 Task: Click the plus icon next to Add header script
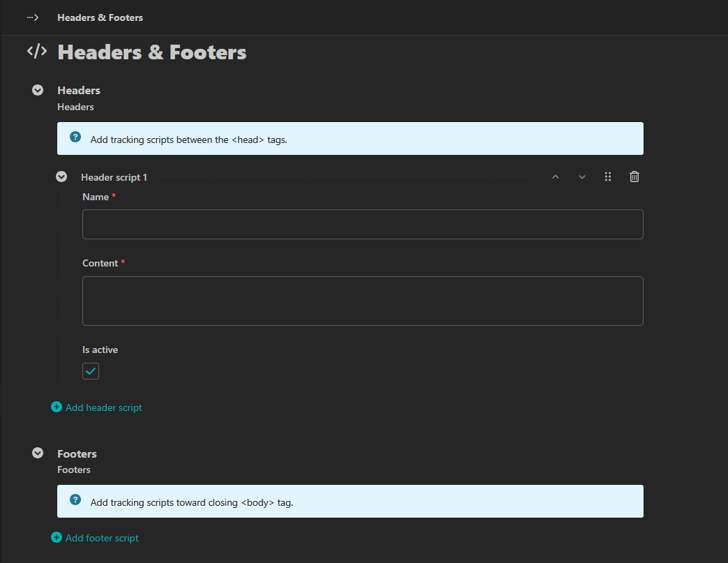tap(56, 407)
